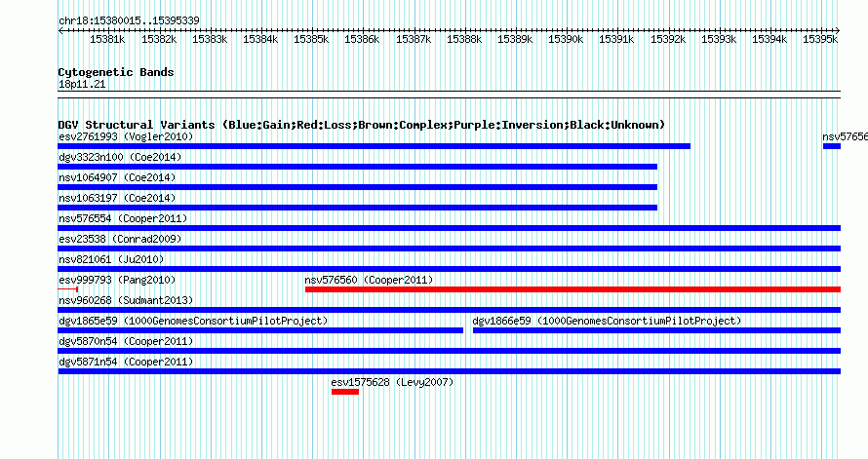Click the long red loss bar for nsv576560
Image resolution: width=868 pixels, height=459 pixels.
click(572, 289)
